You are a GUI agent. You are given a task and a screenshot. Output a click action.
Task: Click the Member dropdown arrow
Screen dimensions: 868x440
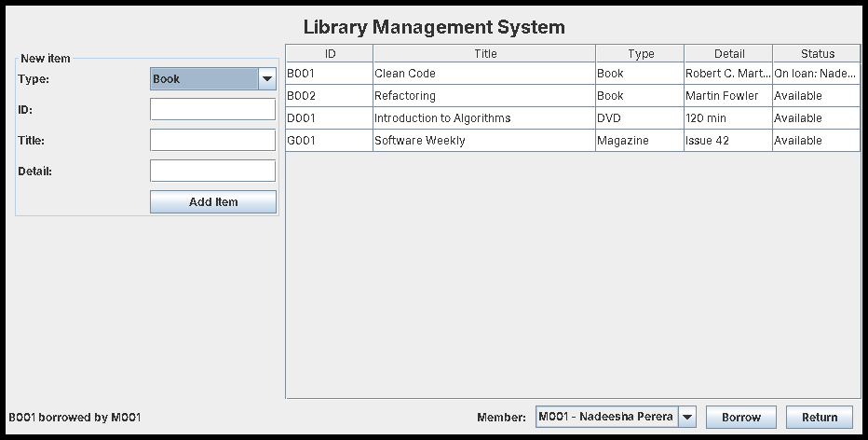[687, 417]
